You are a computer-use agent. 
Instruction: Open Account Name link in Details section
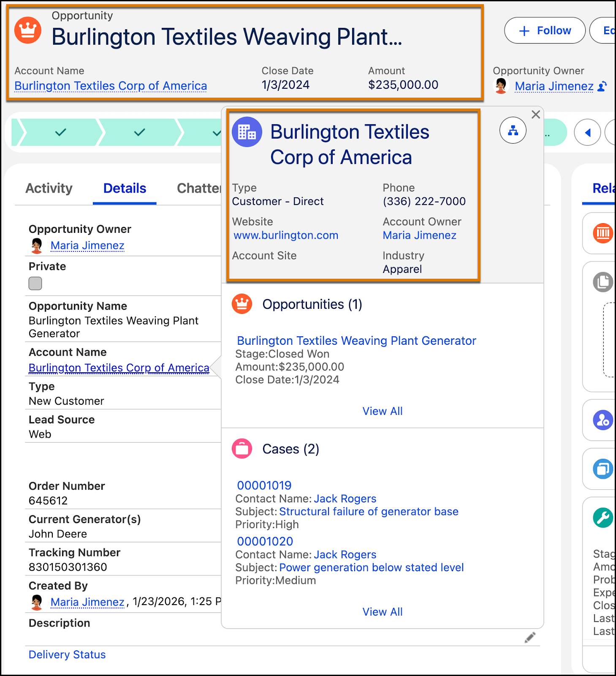click(x=119, y=368)
